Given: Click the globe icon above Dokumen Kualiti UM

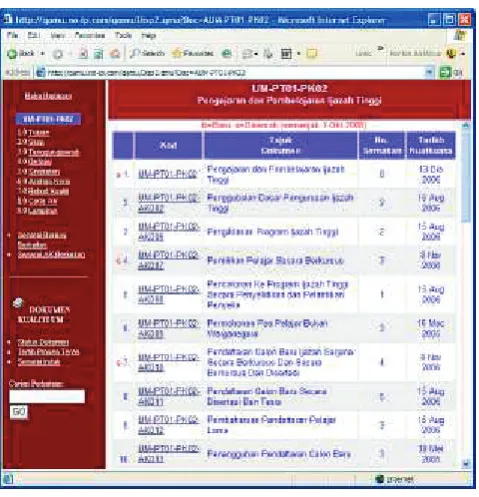Looking at the screenshot, I should (x=18, y=303).
